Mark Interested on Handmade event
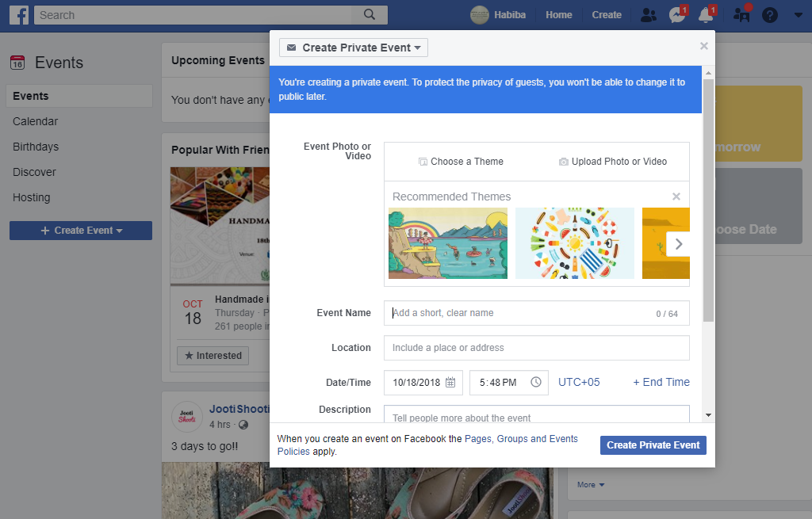812x519 pixels. coord(213,356)
